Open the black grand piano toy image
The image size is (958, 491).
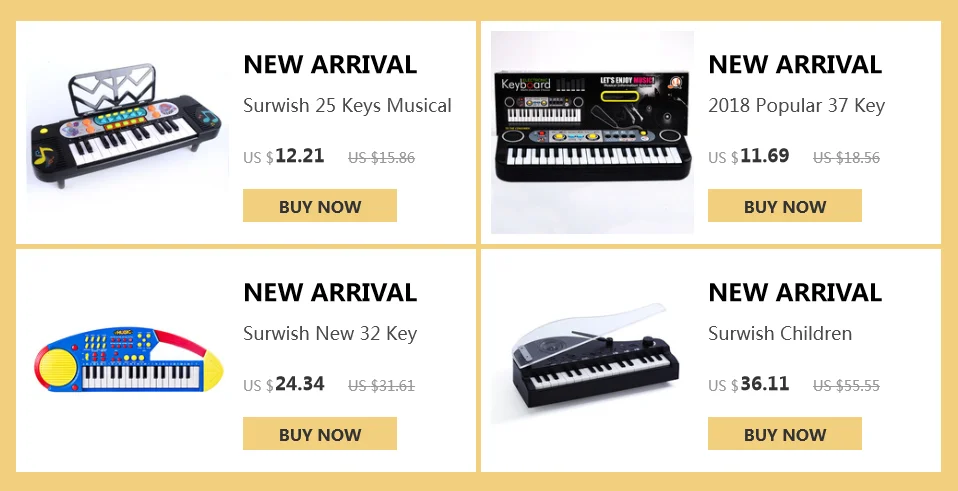pyautogui.click(x=592, y=360)
